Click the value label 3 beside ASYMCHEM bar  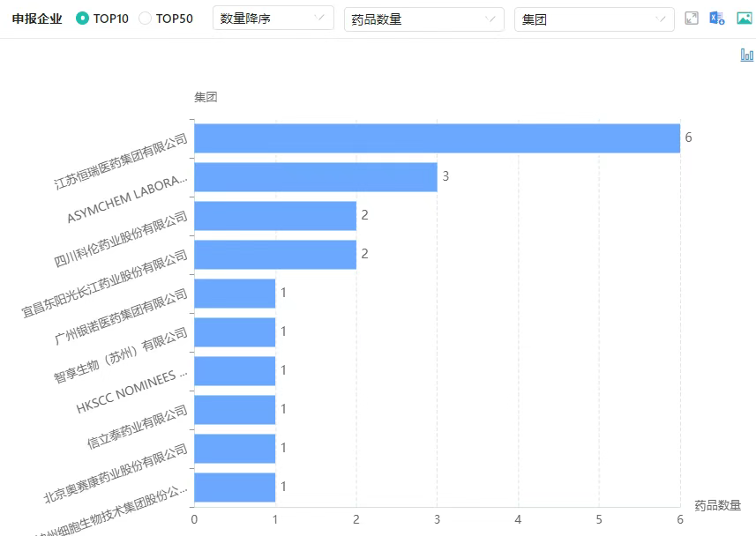pyautogui.click(x=445, y=176)
